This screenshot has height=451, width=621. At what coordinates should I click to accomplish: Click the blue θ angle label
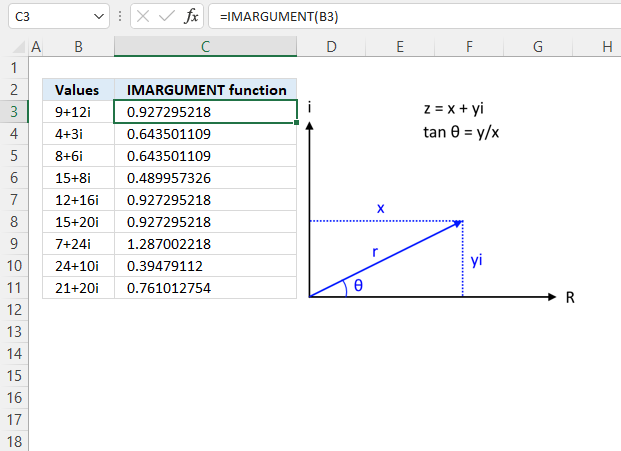(x=358, y=285)
